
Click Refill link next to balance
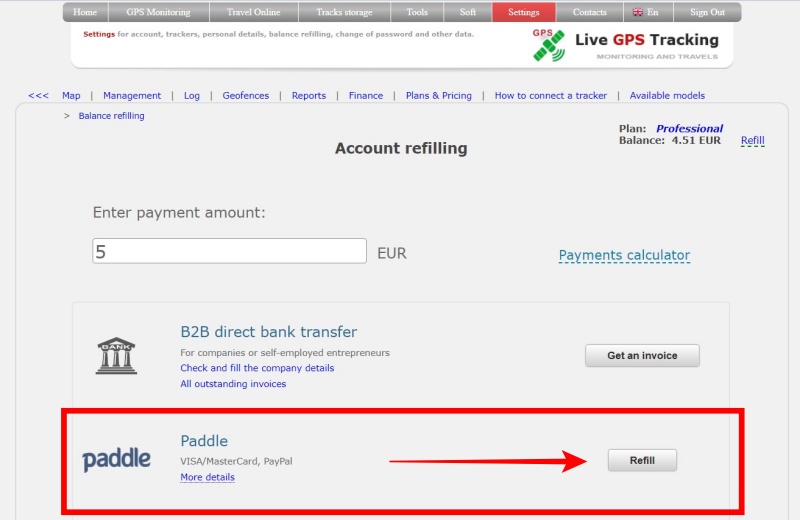coord(752,141)
